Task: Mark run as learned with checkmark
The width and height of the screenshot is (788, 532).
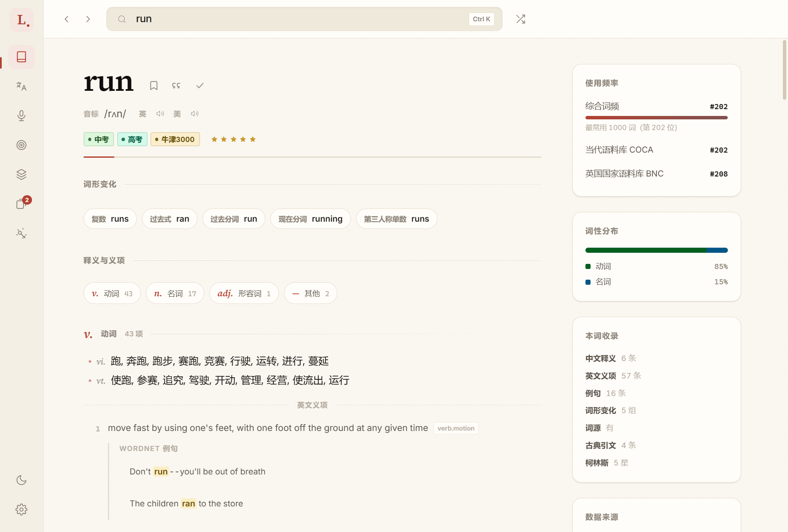Action: [200, 86]
